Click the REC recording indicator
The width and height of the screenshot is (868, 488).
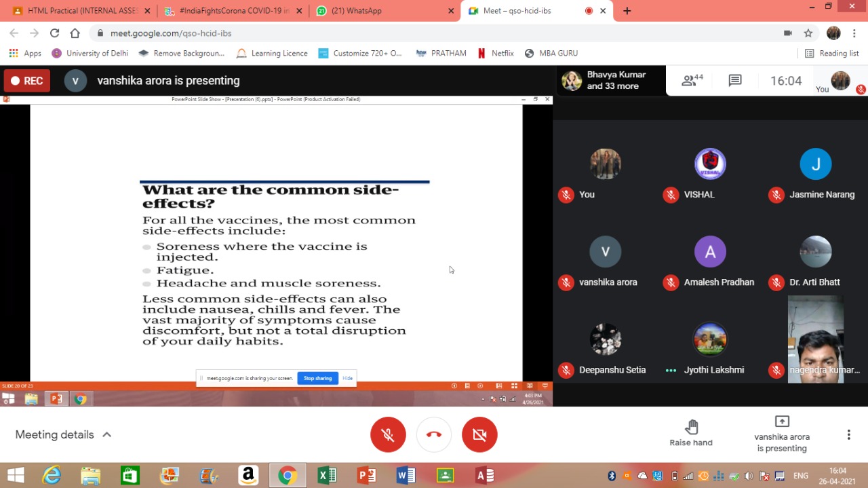(x=25, y=81)
